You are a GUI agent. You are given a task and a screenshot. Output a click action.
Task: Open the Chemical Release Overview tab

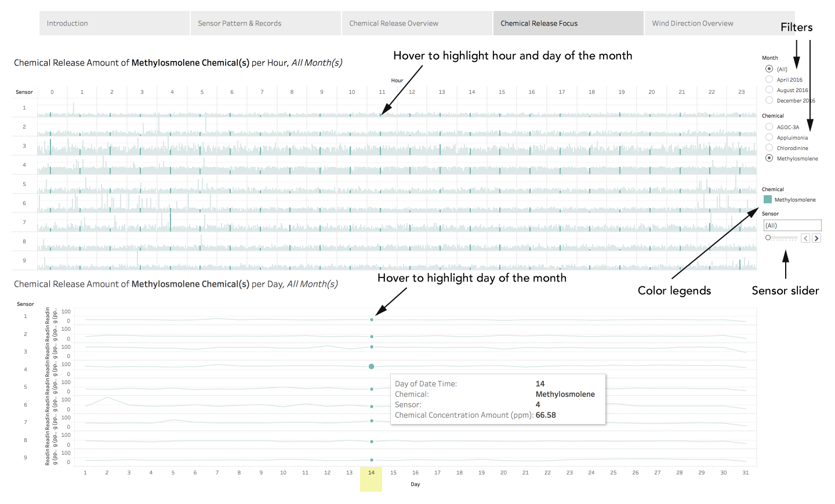[x=417, y=23]
